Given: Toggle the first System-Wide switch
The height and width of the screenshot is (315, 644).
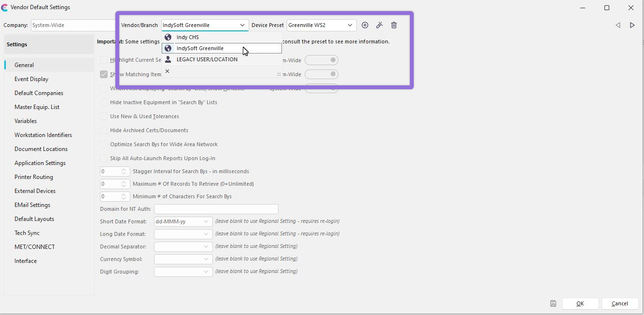Looking at the screenshot, I should 322,60.
